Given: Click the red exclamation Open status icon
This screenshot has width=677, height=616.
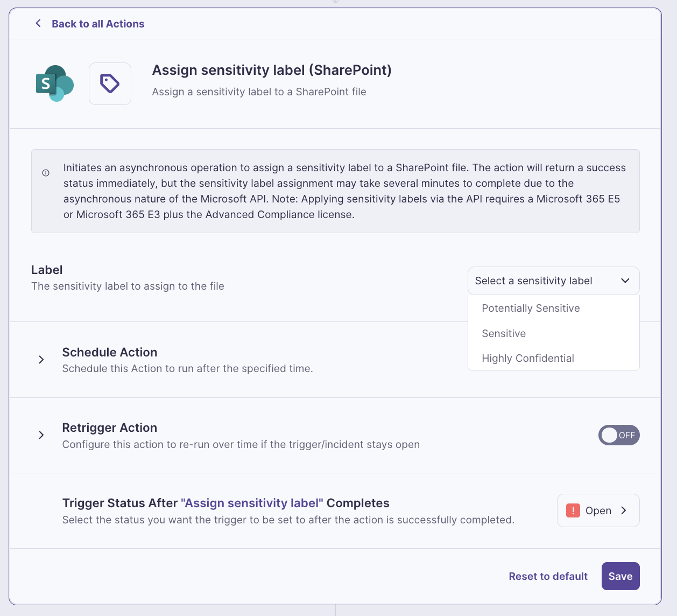Looking at the screenshot, I should tap(573, 510).
